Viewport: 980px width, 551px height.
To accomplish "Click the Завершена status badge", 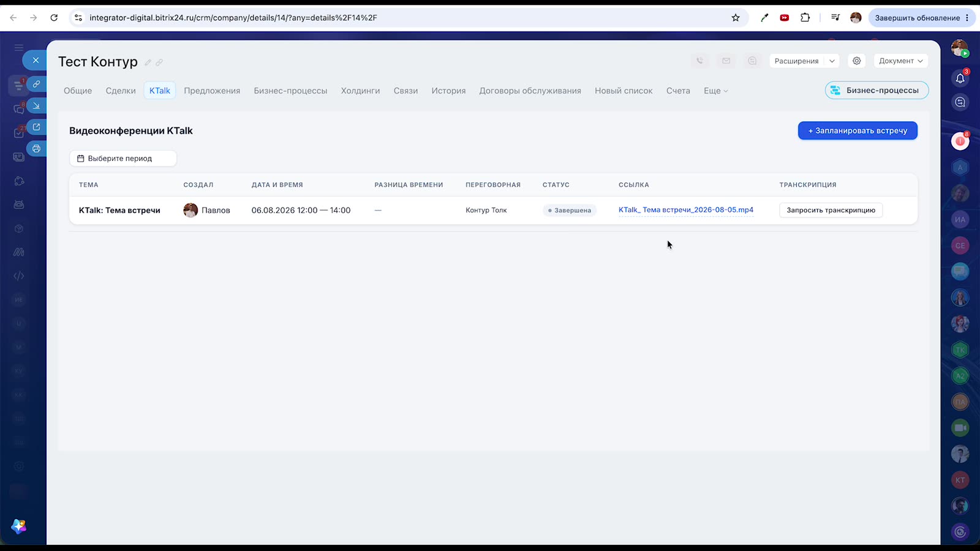I will coord(570,210).
